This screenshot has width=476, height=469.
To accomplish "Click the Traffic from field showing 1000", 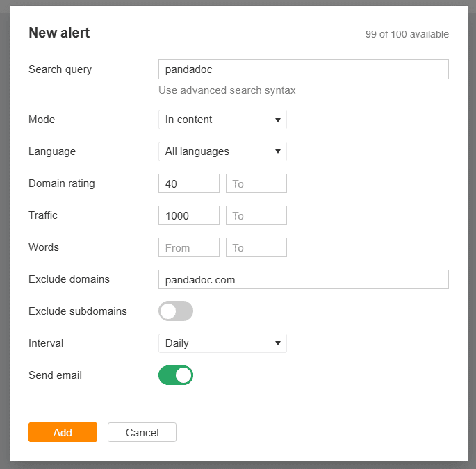I will [x=189, y=215].
